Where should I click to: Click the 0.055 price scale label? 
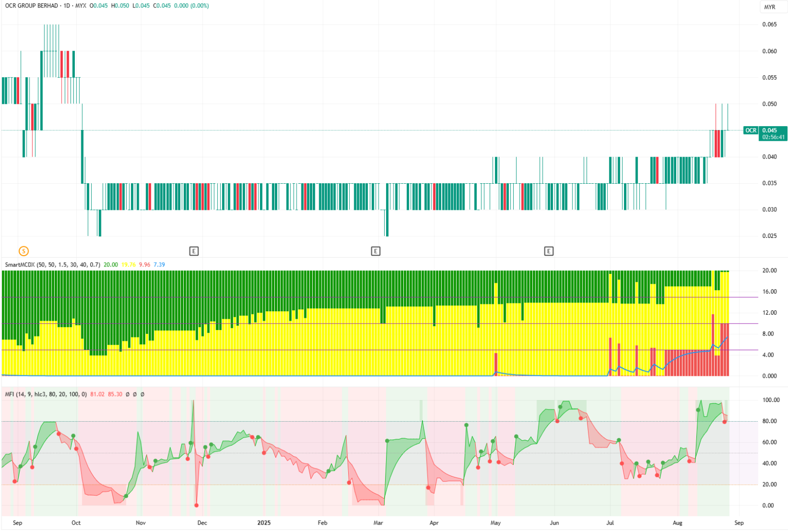click(x=769, y=78)
